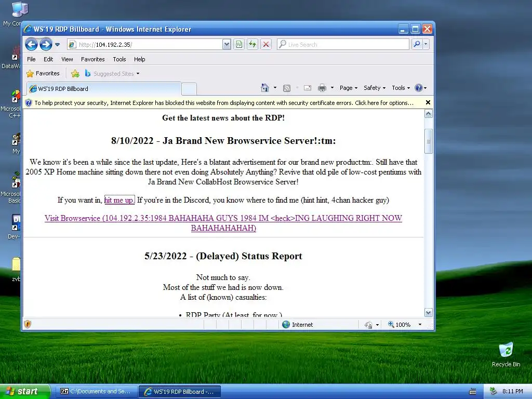This screenshot has width=532, height=399.
Task: Open a new blank tab
Action: coord(189,89)
